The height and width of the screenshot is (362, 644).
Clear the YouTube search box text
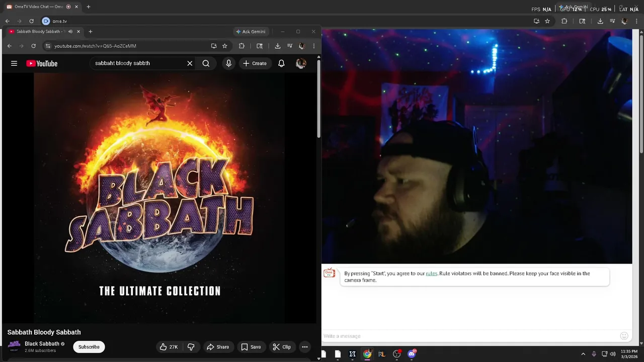(190, 63)
